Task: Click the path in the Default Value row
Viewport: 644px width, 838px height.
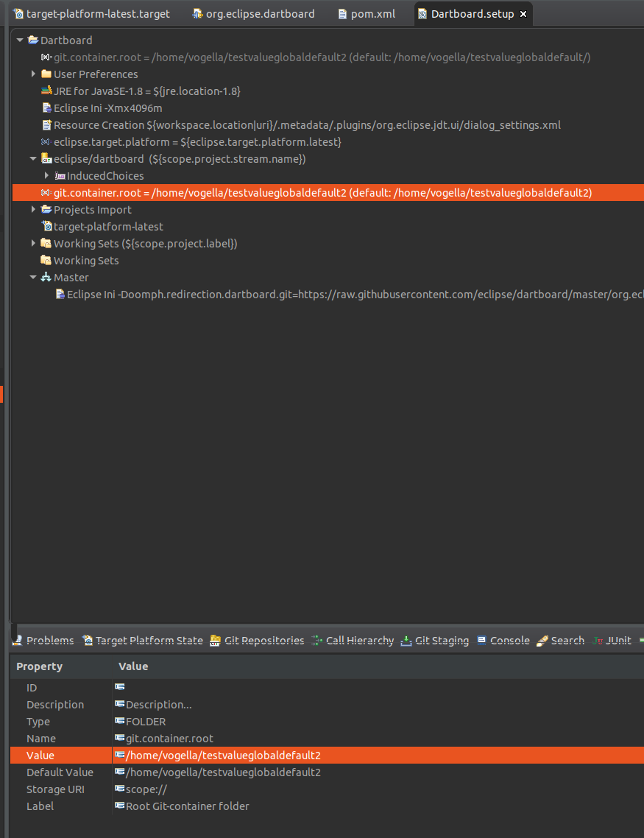Action: pyautogui.click(x=223, y=772)
